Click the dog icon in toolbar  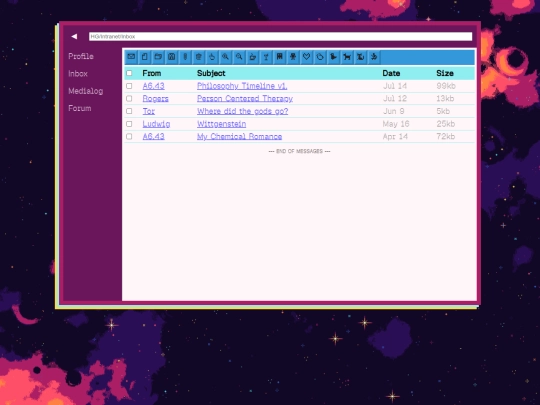pos(347,57)
